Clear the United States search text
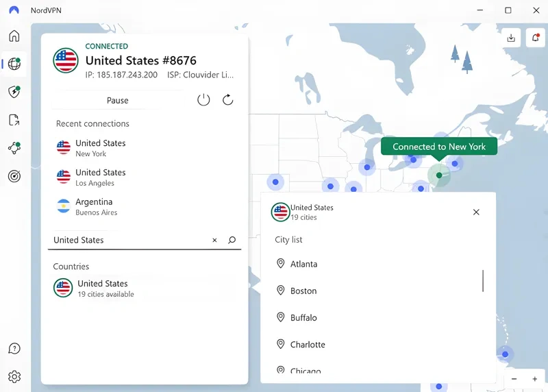 (x=214, y=241)
